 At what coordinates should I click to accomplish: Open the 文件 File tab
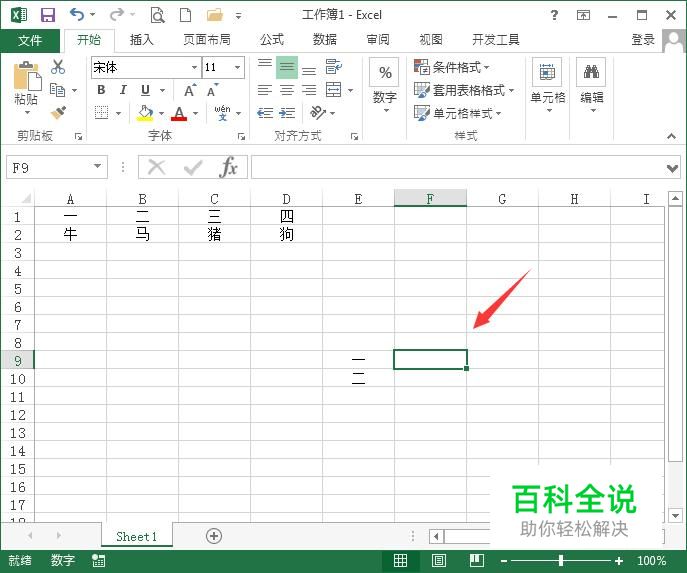(30, 41)
